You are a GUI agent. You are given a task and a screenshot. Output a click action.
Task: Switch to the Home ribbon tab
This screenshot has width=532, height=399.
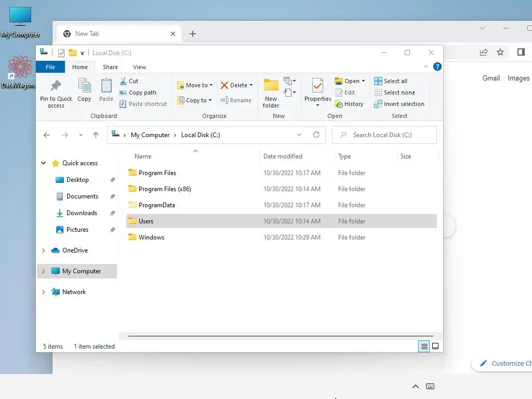click(79, 67)
